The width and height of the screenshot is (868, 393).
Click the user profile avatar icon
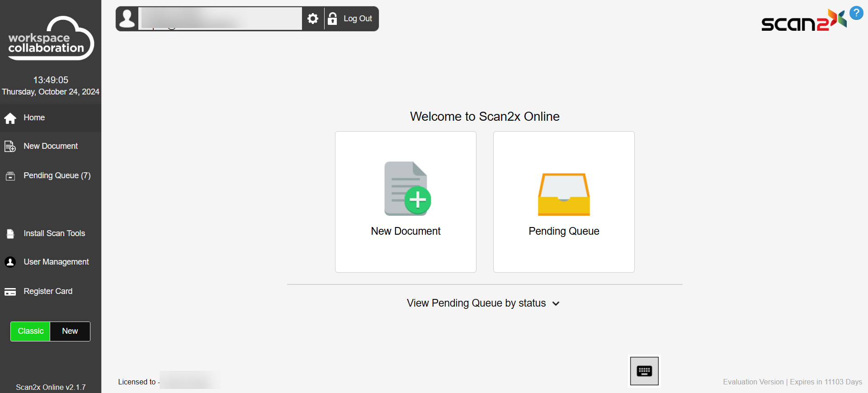pyautogui.click(x=127, y=19)
